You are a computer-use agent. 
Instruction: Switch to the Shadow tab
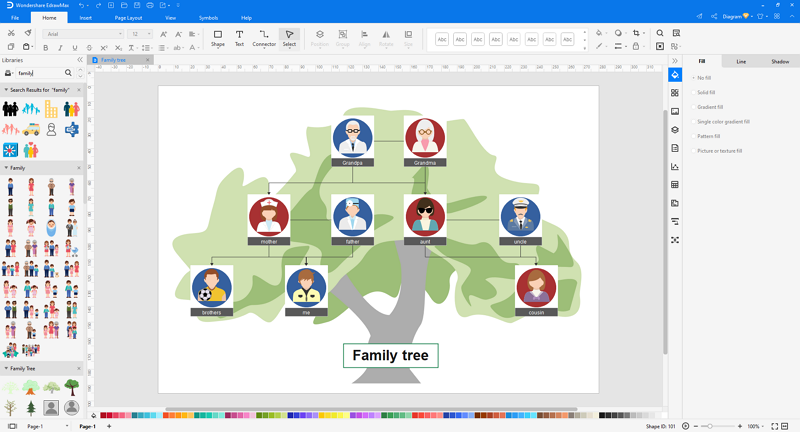[780, 62]
